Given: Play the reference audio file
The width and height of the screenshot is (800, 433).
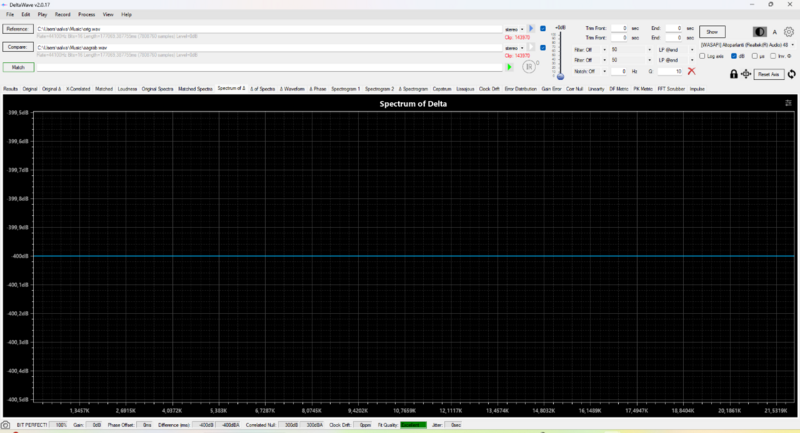Looking at the screenshot, I should coord(530,29).
